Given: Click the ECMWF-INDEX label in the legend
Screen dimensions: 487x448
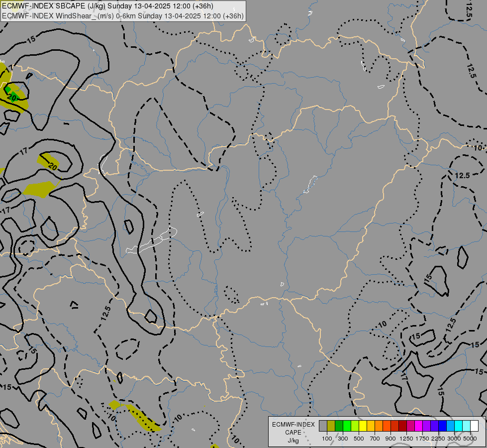Looking at the screenshot, I should coord(293,425).
